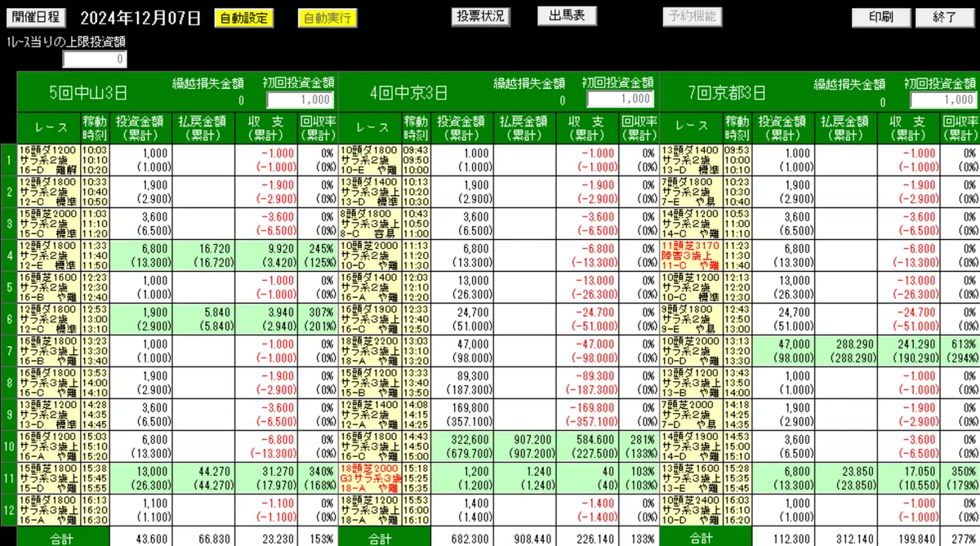Screen dimensions: 980x546
Task: Select the red 11頭芝3170 障害3歳上 race cell
Action: click(x=692, y=255)
